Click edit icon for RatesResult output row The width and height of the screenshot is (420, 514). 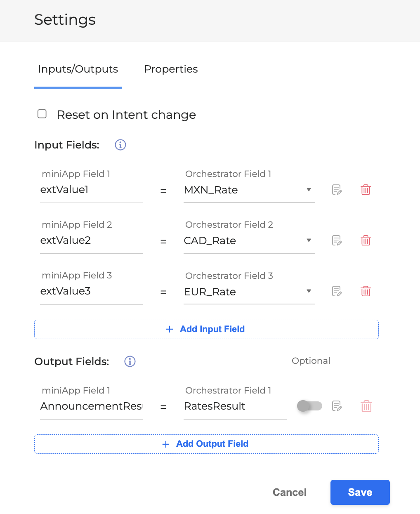point(337,406)
